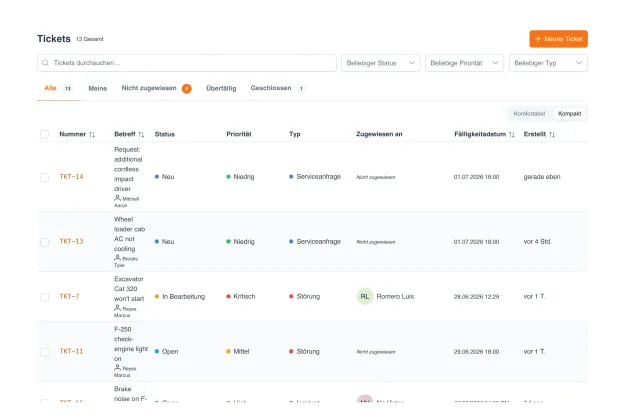The height and width of the screenshot is (420, 624).
Task: Switch to Komfortabel density view
Action: 529,114
